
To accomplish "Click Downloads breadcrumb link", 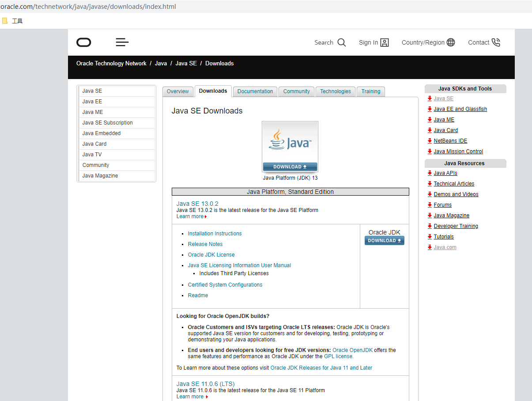I will [219, 64].
